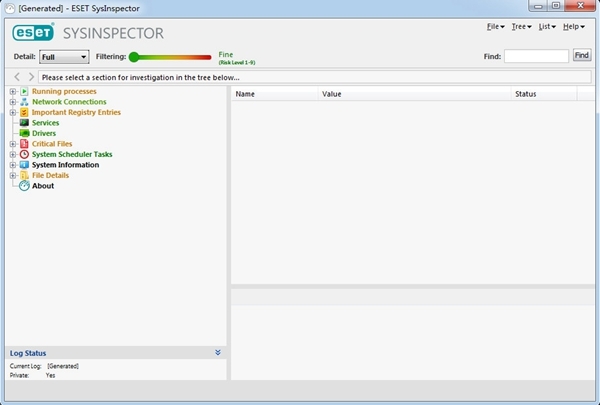Select About in the tree

(43, 186)
